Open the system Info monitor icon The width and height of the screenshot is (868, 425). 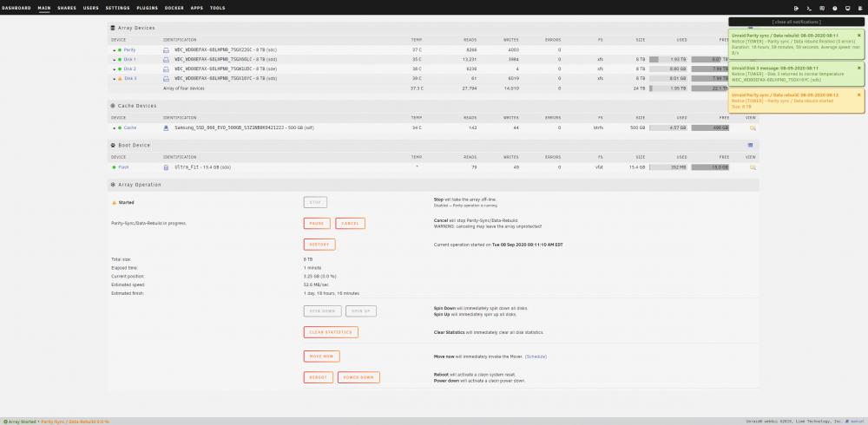pyautogui.click(x=847, y=9)
